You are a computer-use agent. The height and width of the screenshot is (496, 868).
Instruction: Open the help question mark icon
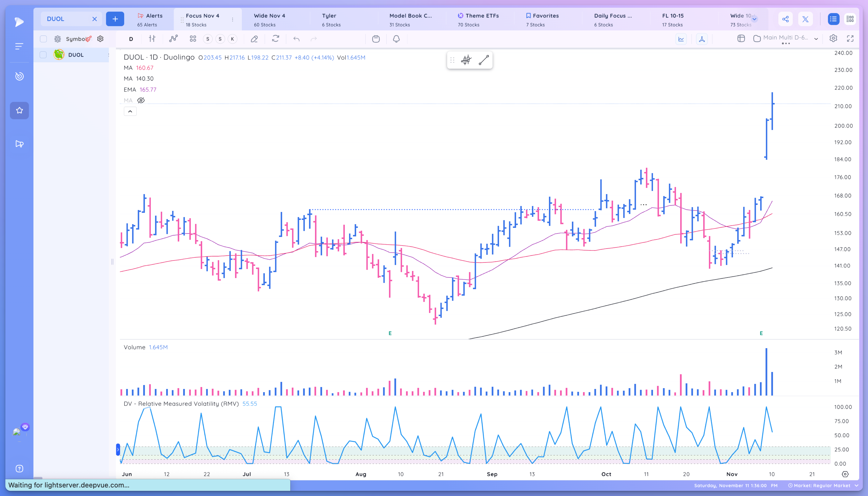tap(19, 468)
